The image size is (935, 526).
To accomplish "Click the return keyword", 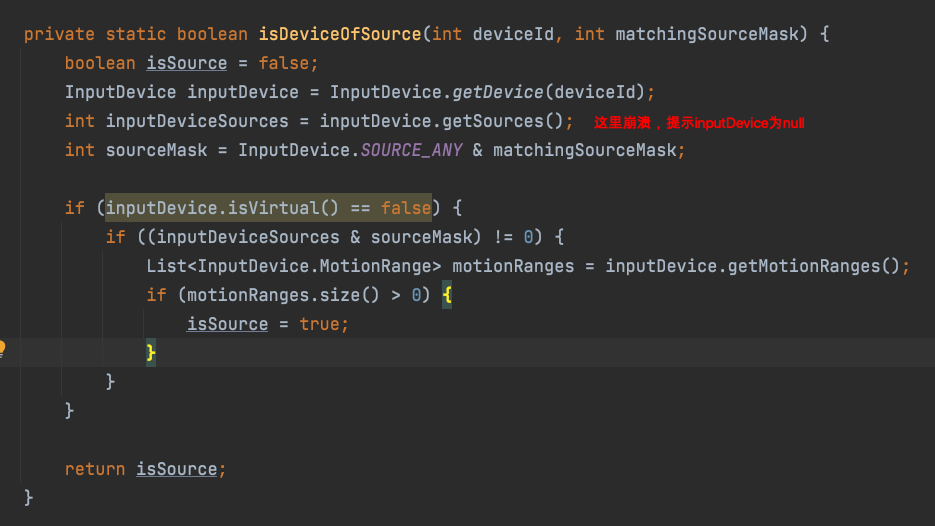I will pos(95,469).
